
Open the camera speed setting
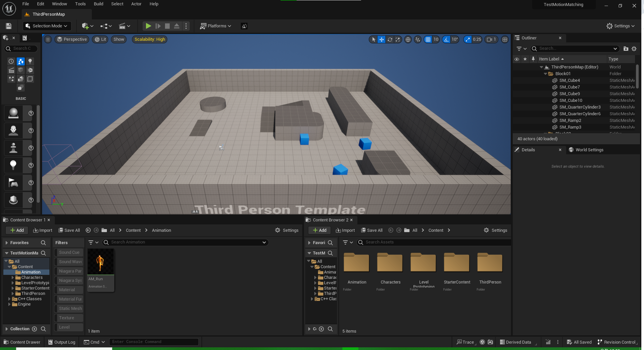click(x=491, y=39)
